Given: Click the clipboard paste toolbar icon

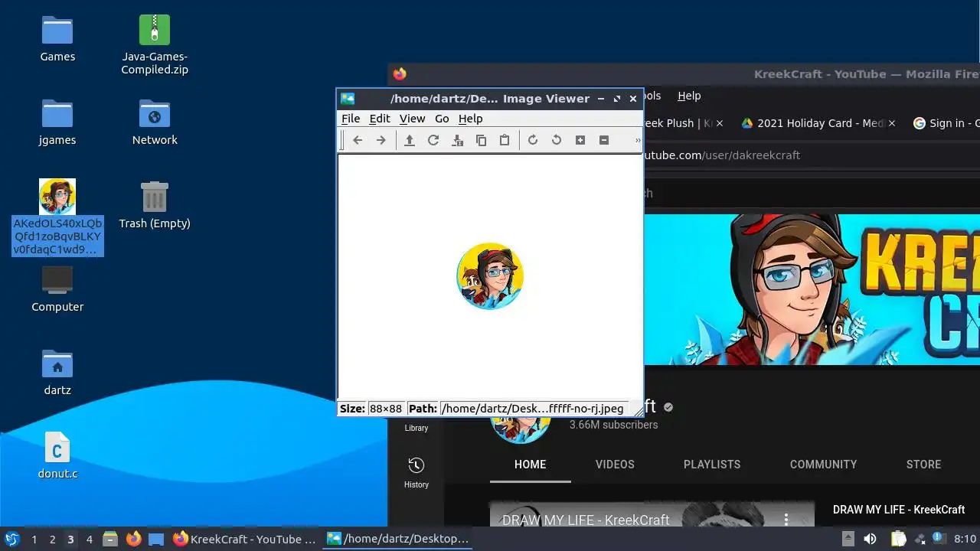Looking at the screenshot, I should click(505, 140).
